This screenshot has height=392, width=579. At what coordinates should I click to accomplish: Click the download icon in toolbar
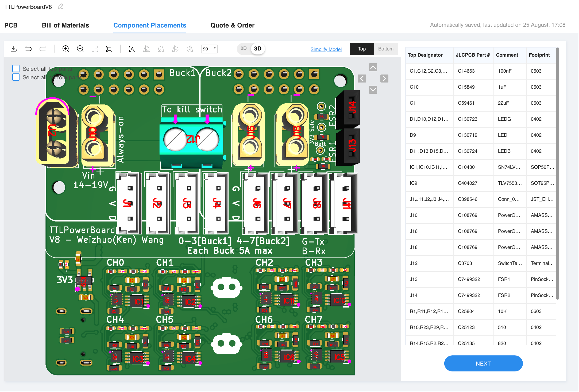tap(14, 49)
